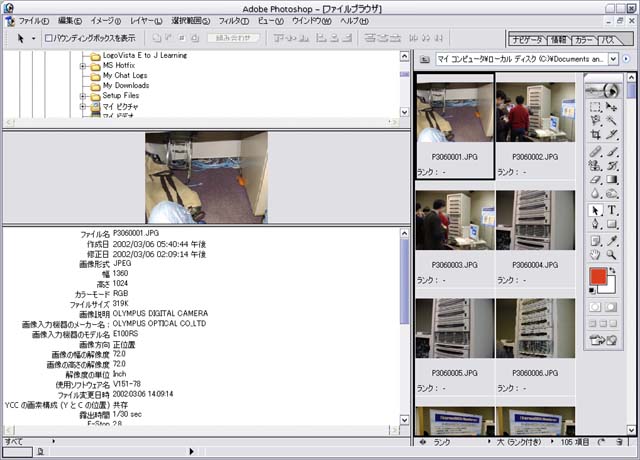
Task: Expand the Setup Files folder
Action: coord(83,95)
